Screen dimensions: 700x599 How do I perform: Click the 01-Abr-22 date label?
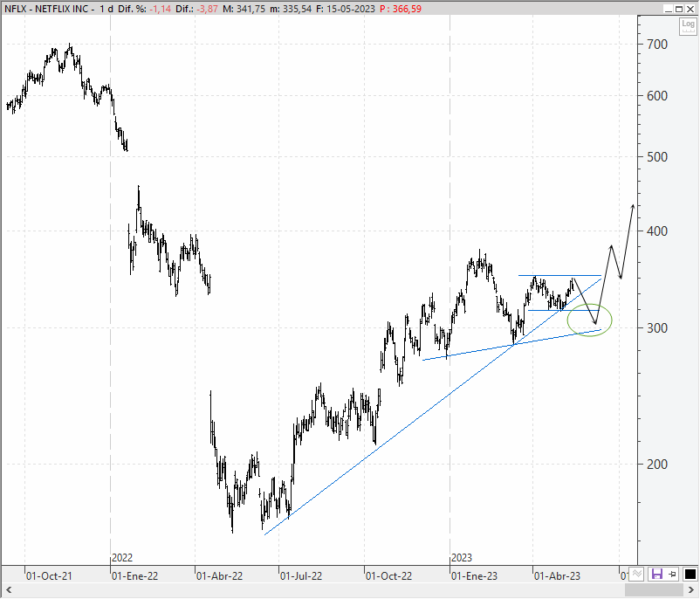coord(220,575)
